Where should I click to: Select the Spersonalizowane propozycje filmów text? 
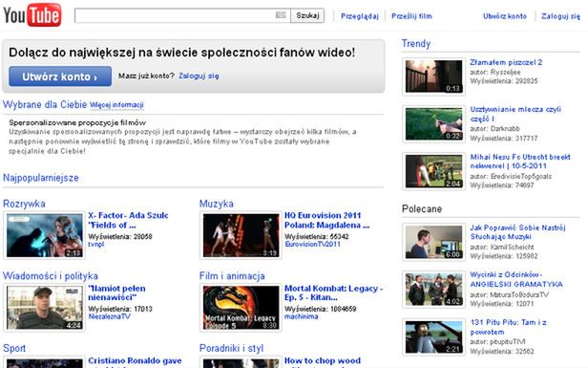(x=77, y=122)
